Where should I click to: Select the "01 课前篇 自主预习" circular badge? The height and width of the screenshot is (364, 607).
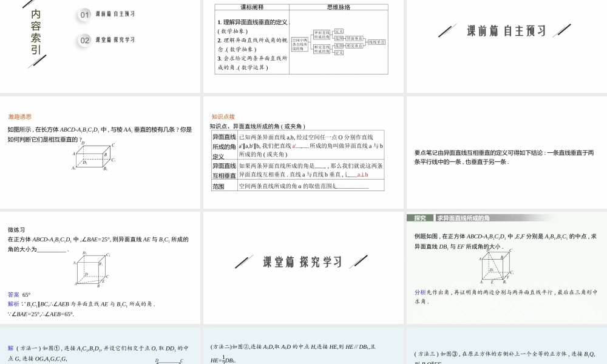click(84, 15)
